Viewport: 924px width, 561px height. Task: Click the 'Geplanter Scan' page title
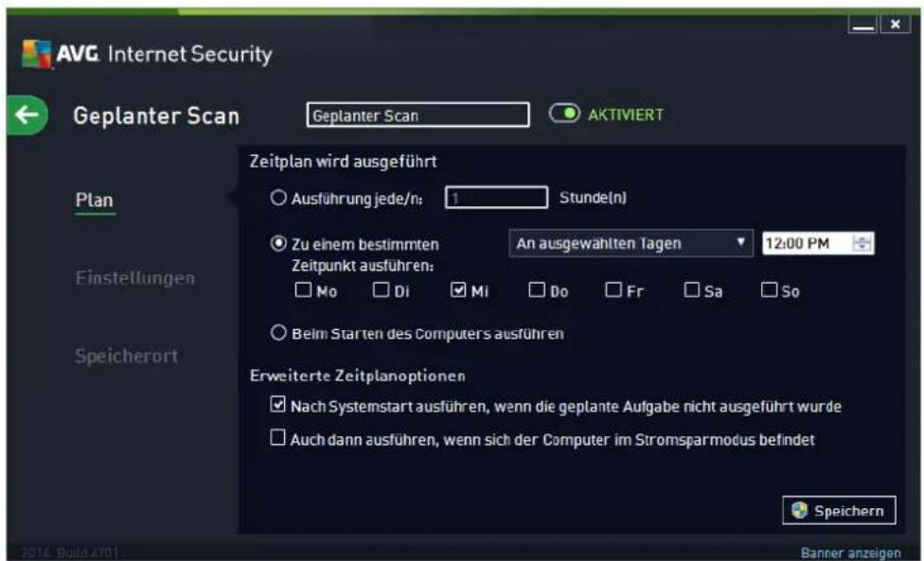click(156, 116)
